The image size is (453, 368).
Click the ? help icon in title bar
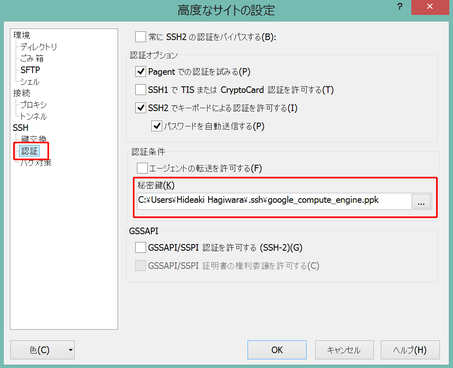pos(400,7)
